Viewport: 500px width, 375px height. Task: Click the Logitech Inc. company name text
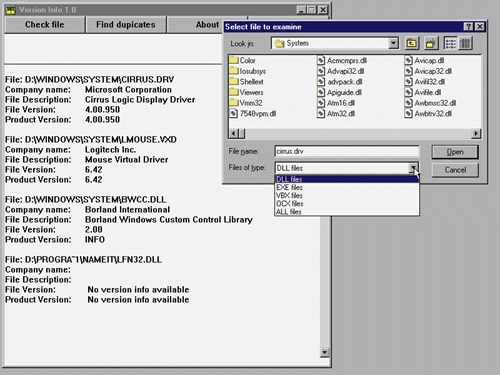(x=110, y=150)
